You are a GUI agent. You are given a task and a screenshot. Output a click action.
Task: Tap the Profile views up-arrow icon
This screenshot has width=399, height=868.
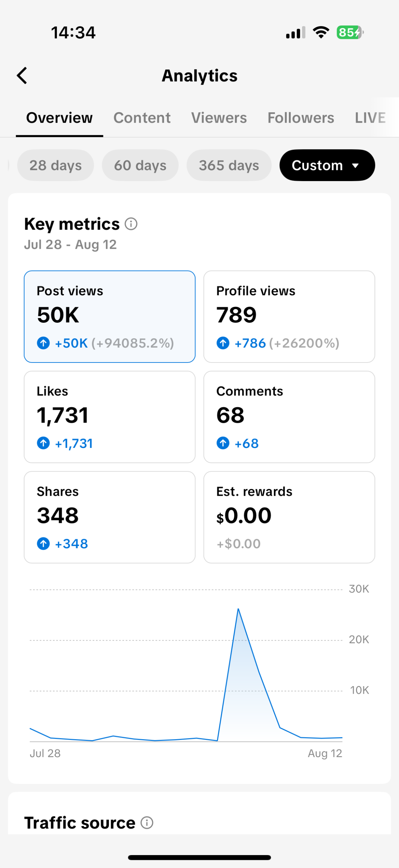click(x=223, y=343)
